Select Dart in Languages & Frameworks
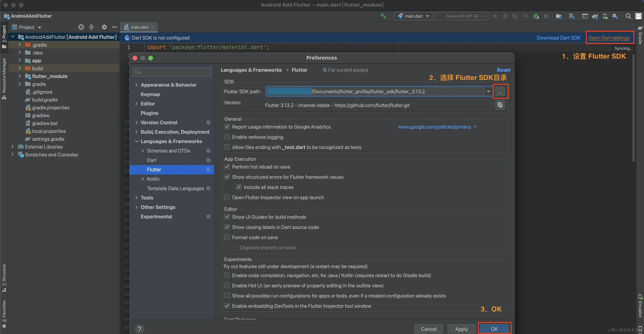 (151, 160)
